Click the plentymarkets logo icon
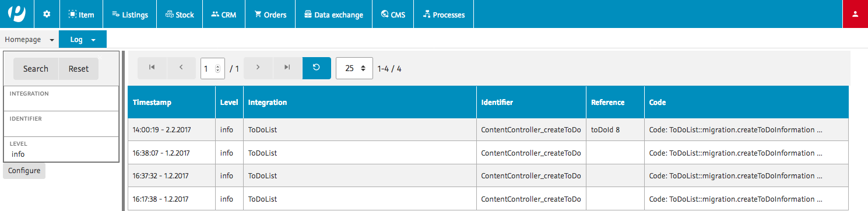The image size is (868, 211). coord(17,14)
